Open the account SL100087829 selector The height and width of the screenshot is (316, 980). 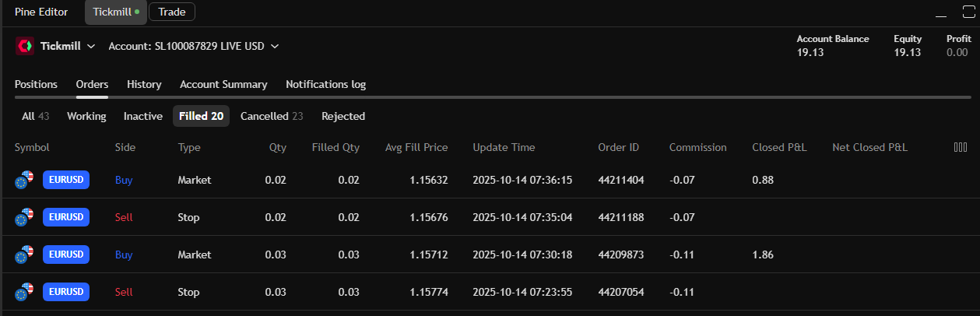pos(193,47)
